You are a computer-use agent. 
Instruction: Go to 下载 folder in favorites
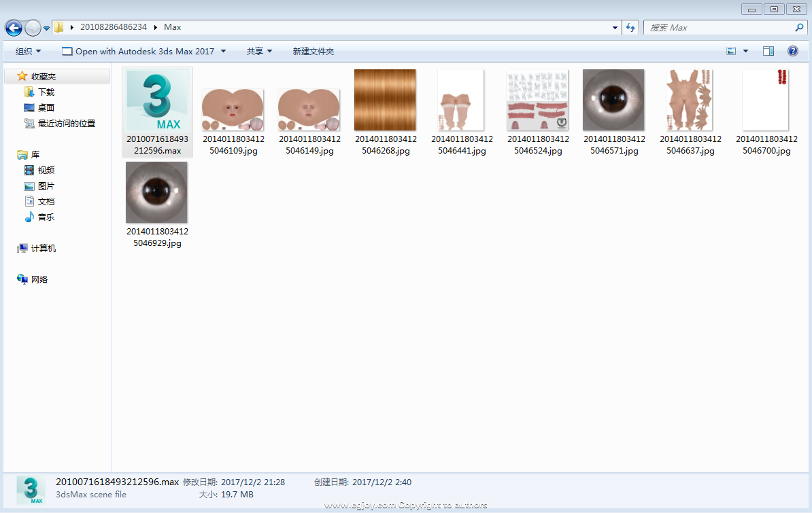46,92
